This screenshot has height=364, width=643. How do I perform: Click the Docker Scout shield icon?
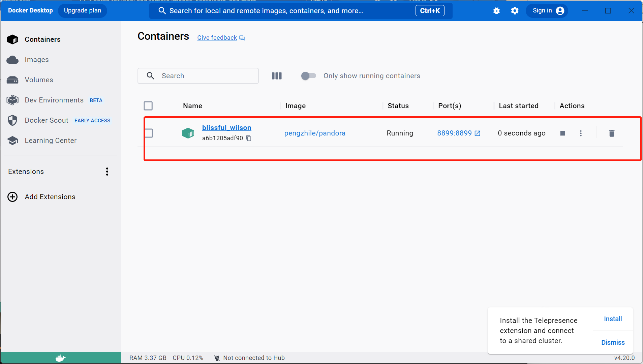pyautogui.click(x=12, y=120)
